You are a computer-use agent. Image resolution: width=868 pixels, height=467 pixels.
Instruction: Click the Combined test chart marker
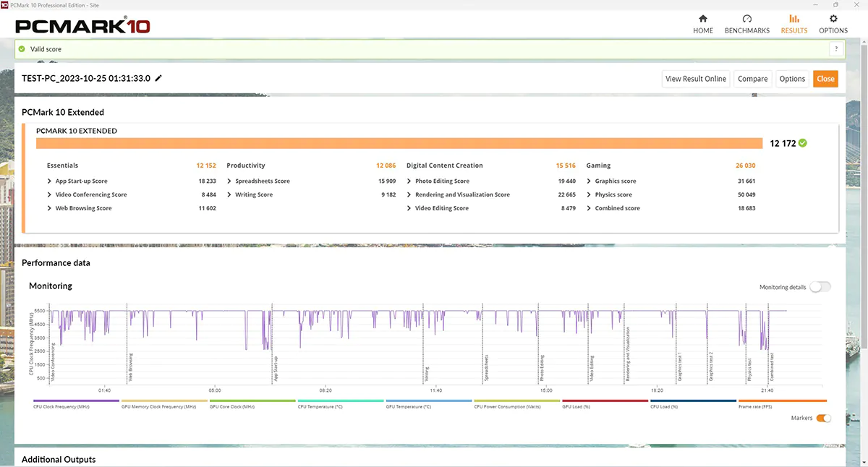[772, 367]
